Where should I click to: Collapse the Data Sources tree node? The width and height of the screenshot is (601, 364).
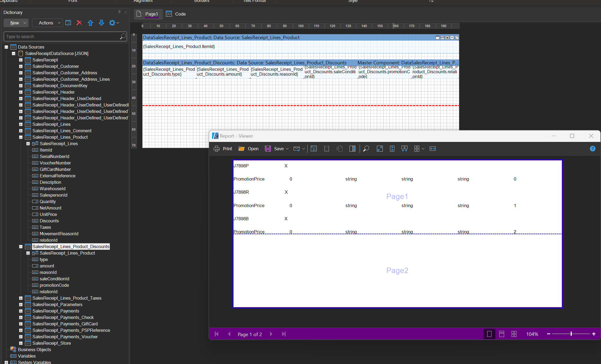click(x=6, y=47)
